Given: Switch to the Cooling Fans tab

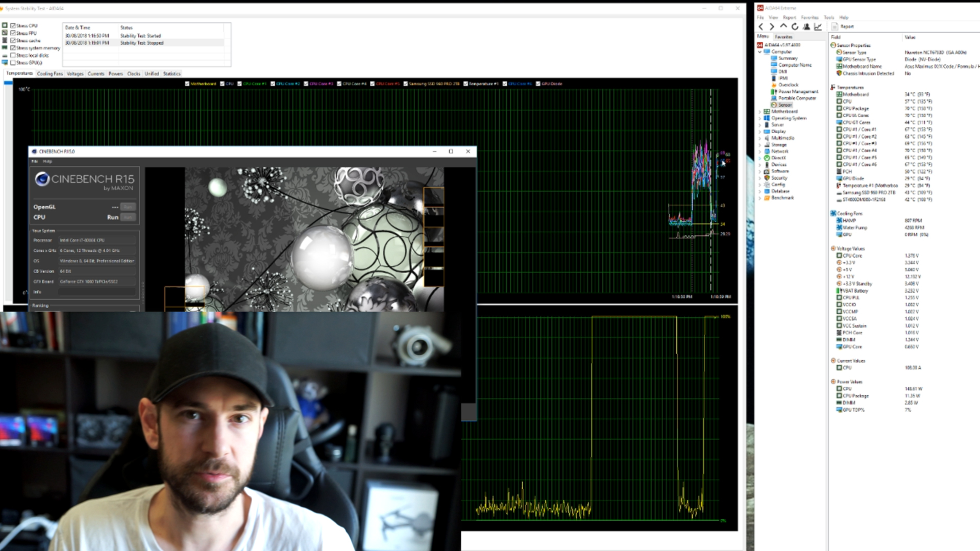Looking at the screenshot, I should click(x=50, y=73).
